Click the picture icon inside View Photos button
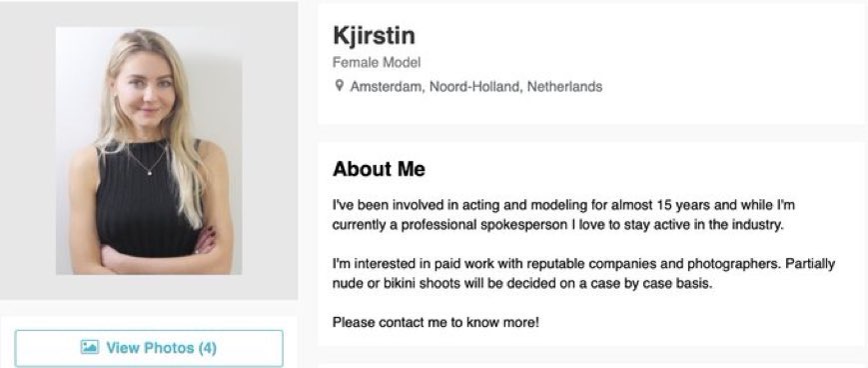 pyautogui.click(x=90, y=347)
